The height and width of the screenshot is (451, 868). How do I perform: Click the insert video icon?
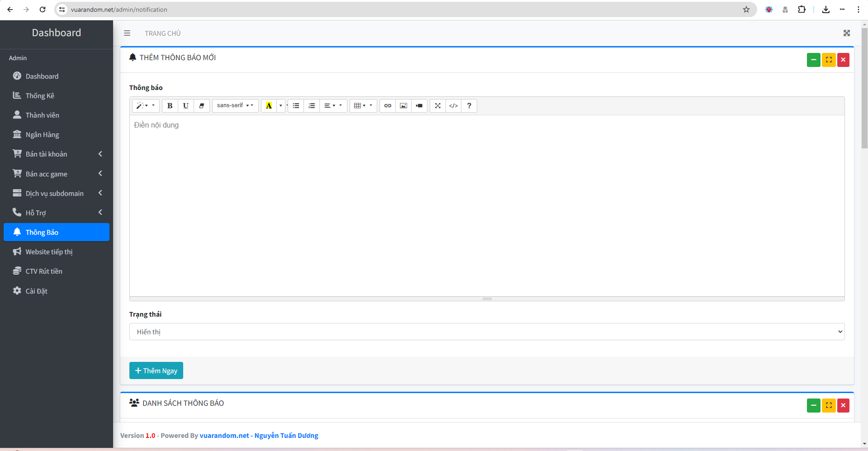click(x=419, y=106)
